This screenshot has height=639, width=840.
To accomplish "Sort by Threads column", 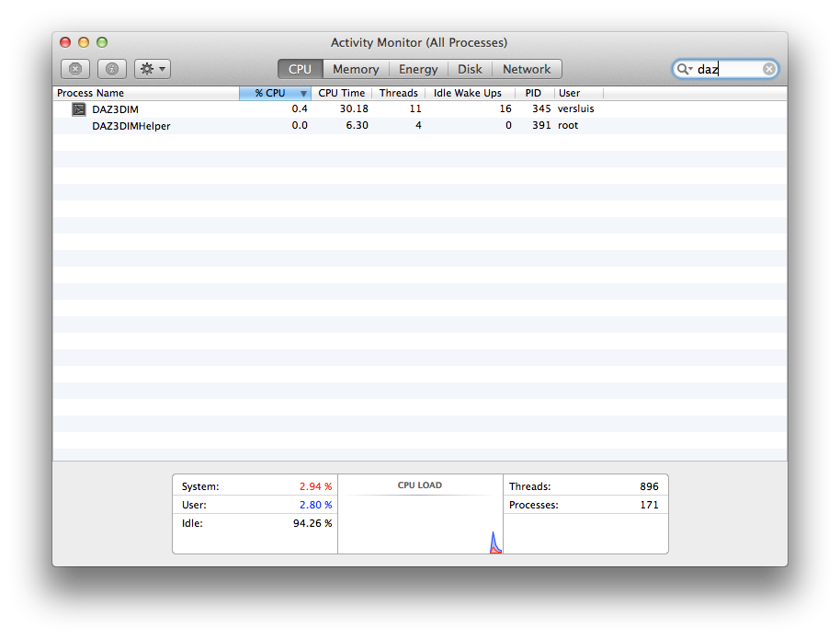I will tap(399, 93).
